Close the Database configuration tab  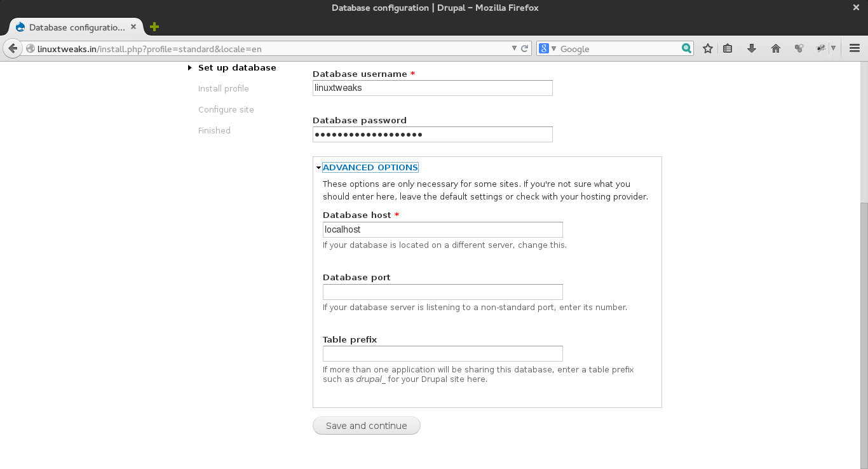[133, 27]
